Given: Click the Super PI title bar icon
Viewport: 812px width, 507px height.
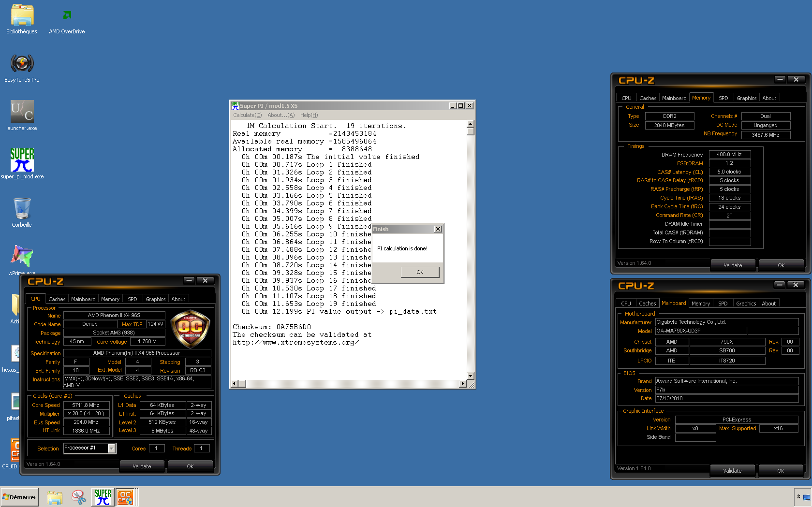Looking at the screenshot, I should [x=236, y=105].
